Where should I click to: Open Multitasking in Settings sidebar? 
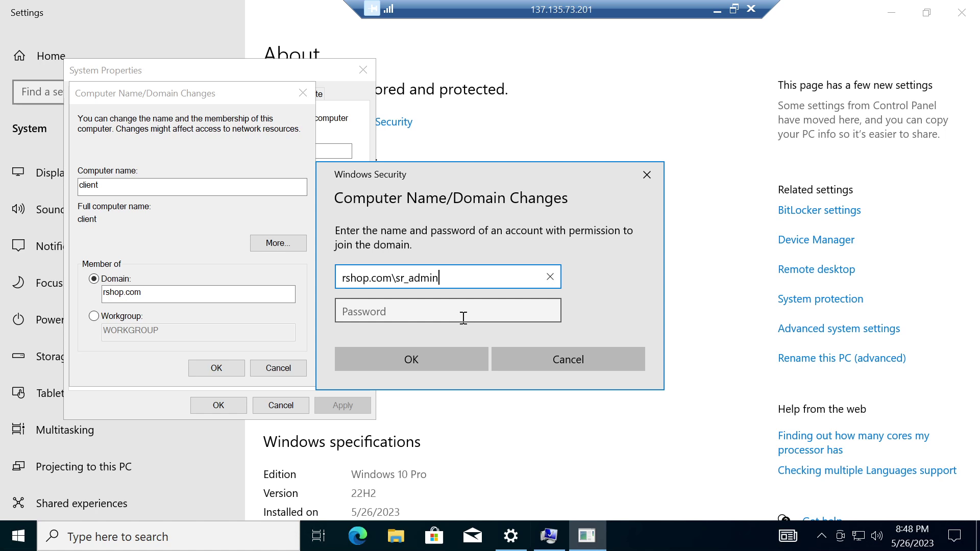pos(65,430)
